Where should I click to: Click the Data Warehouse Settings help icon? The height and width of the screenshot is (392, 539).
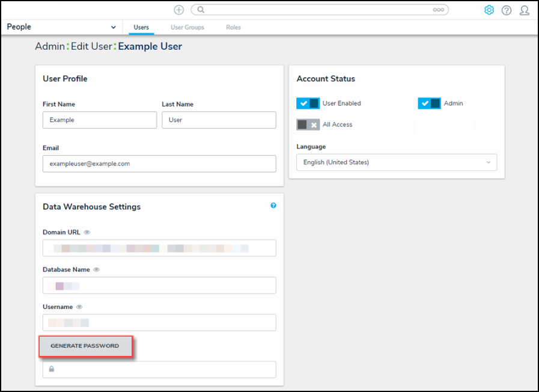pyautogui.click(x=273, y=205)
